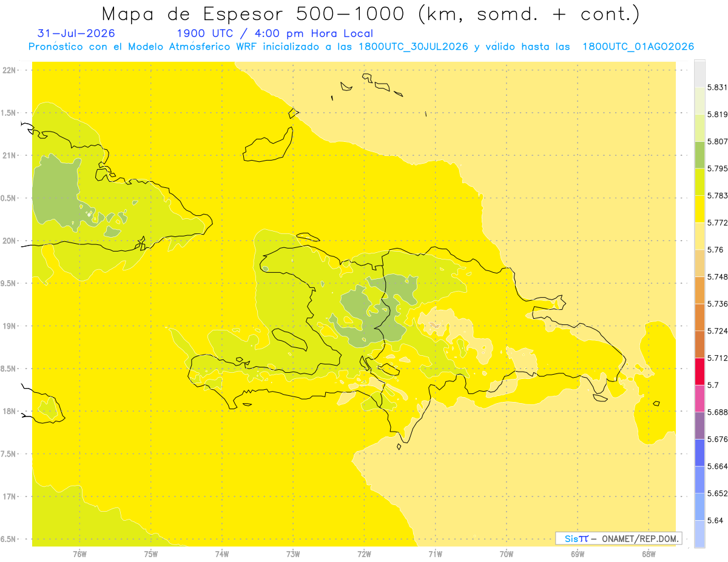Image resolution: width=728 pixels, height=562 pixels.
Task: Click the legend value 5.748
Action: coord(718,276)
